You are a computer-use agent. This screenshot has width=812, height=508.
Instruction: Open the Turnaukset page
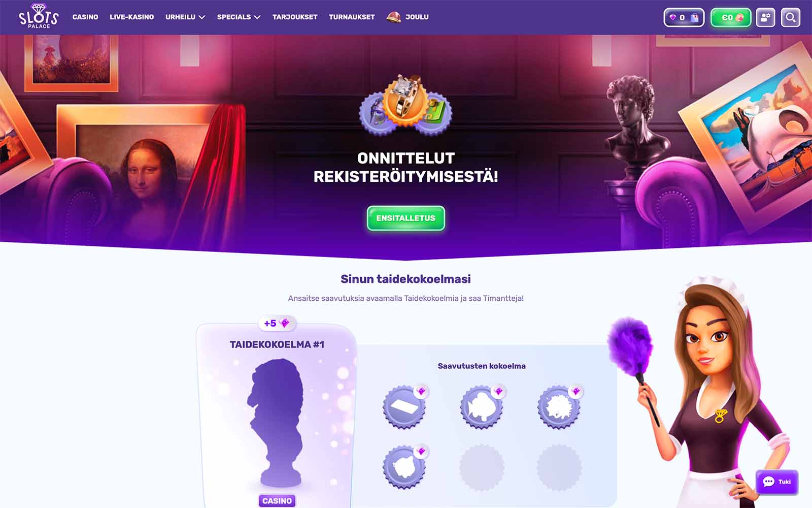click(x=352, y=17)
